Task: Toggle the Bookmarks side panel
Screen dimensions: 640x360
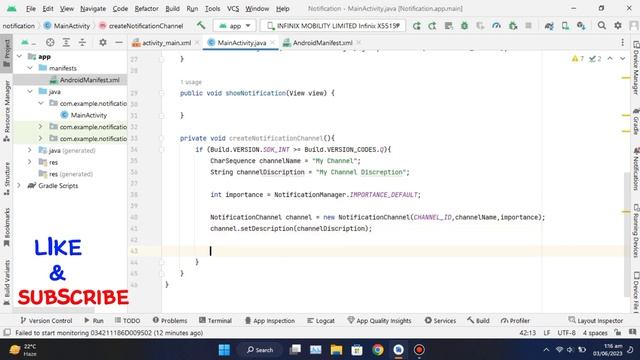Action: [x=7, y=227]
